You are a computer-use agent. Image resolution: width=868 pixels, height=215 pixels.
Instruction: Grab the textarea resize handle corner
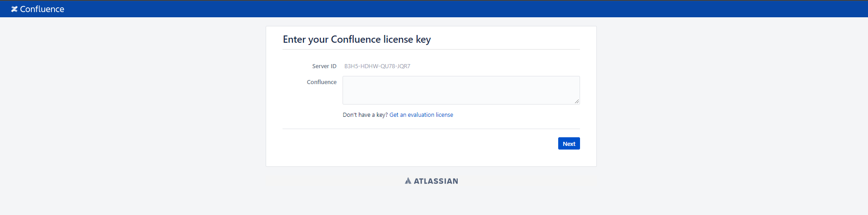tap(577, 101)
